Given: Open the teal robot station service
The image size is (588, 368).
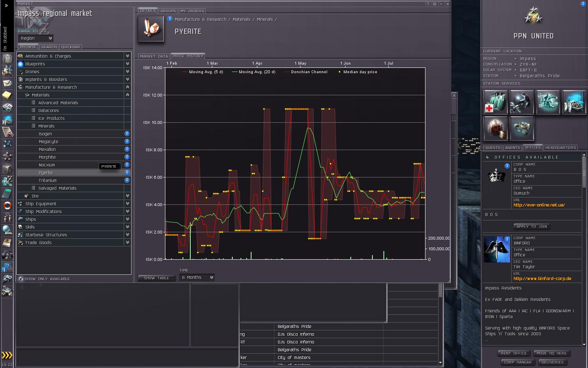Looking at the screenshot, I should 548,102.
